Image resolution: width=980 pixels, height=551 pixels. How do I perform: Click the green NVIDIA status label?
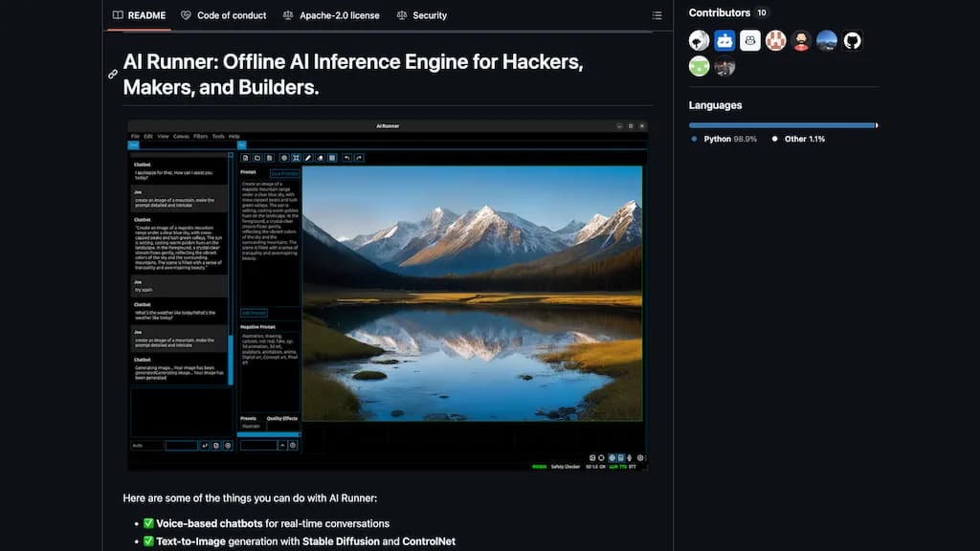(539, 467)
